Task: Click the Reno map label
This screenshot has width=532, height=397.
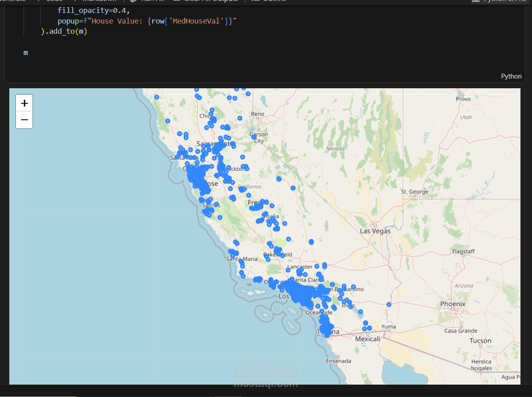Action: pyautogui.click(x=258, y=114)
